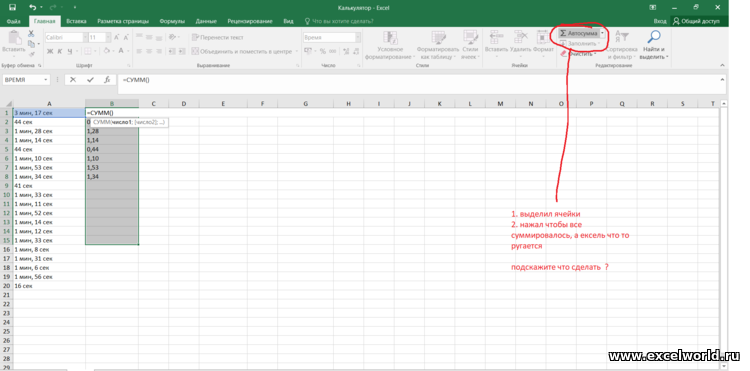Click the Что вы хотите сделать search box
This screenshot has height=371, width=750.
[x=340, y=22]
